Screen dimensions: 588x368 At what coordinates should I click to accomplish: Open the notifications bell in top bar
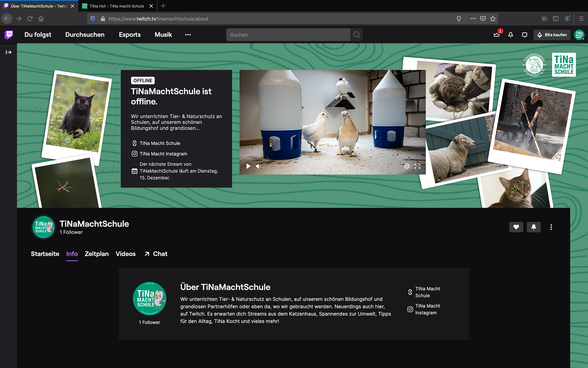[511, 35]
